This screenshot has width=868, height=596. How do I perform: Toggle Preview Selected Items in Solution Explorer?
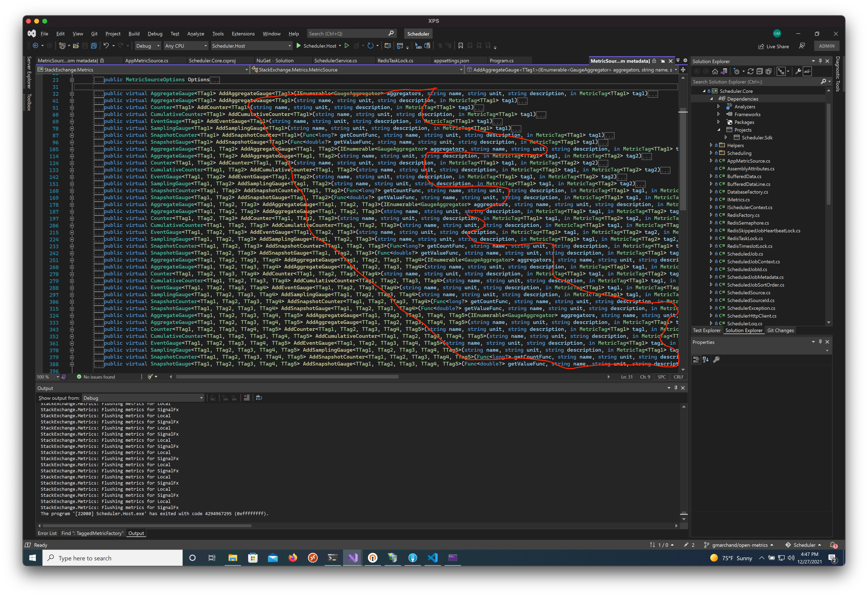(807, 71)
